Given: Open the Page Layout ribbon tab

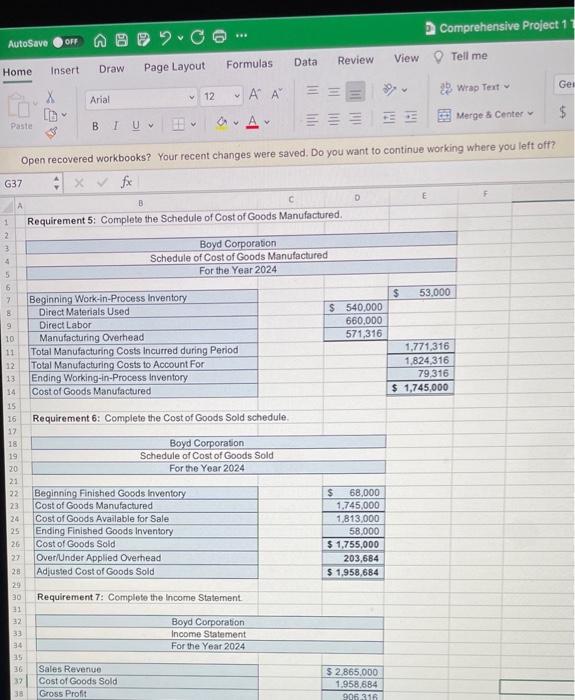Looking at the screenshot, I should coord(175,67).
